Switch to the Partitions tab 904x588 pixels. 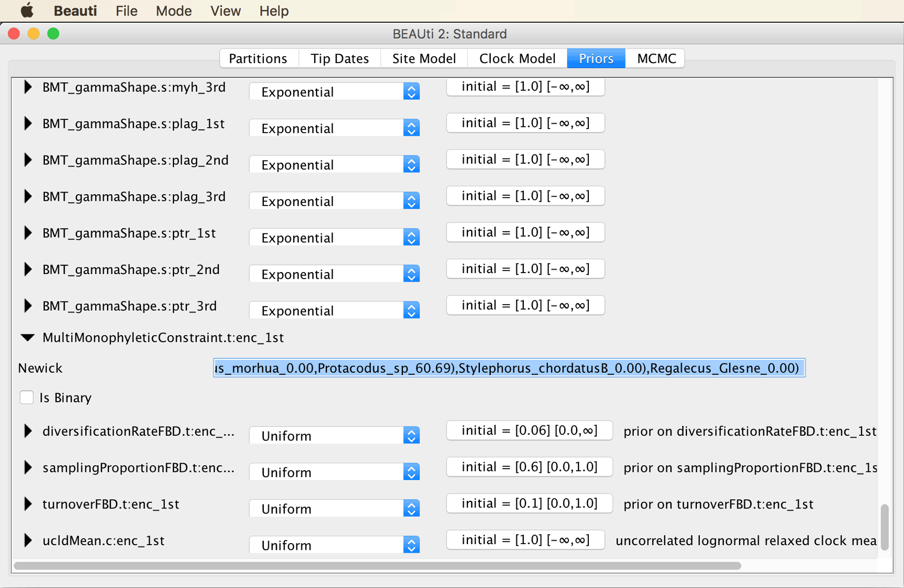(258, 58)
